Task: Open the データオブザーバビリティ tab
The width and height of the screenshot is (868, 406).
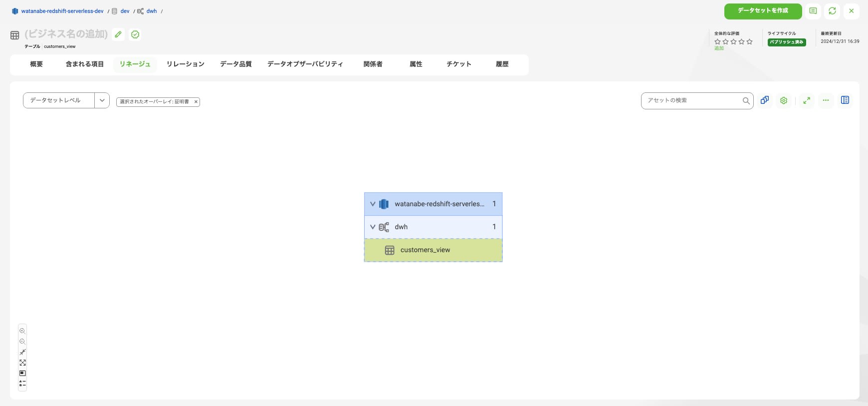Action: pyautogui.click(x=305, y=64)
